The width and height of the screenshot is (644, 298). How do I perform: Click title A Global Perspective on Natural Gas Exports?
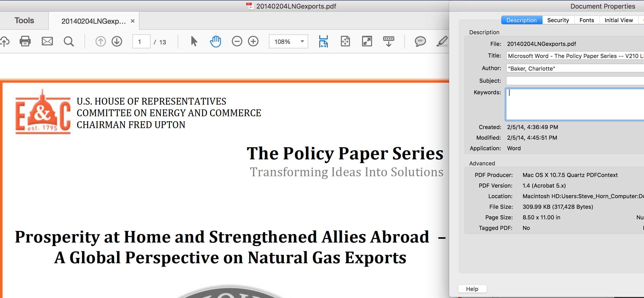point(230,258)
